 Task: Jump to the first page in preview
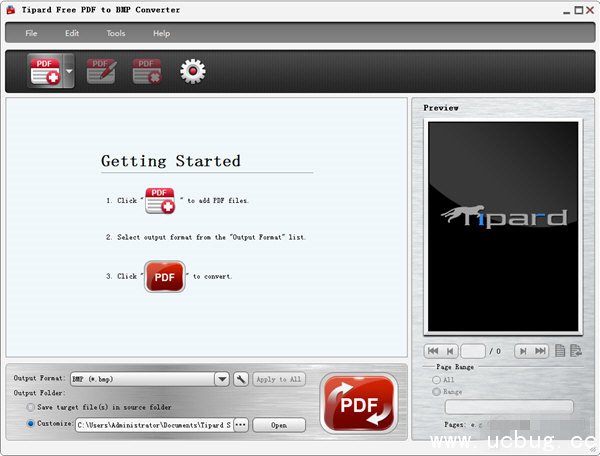433,351
